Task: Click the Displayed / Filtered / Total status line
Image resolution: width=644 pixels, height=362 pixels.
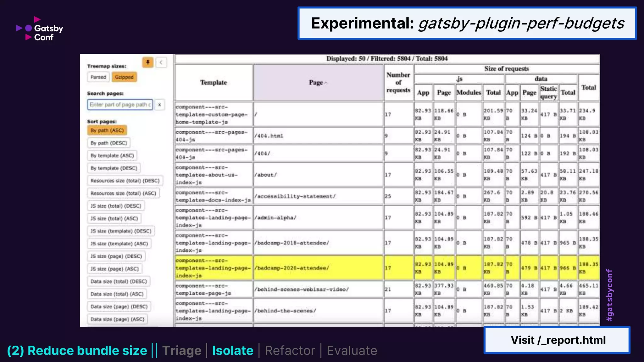Action: [x=387, y=59]
